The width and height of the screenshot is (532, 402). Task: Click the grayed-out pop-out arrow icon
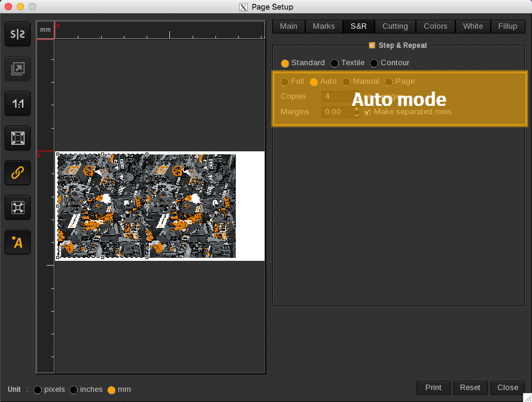tap(17, 69)
